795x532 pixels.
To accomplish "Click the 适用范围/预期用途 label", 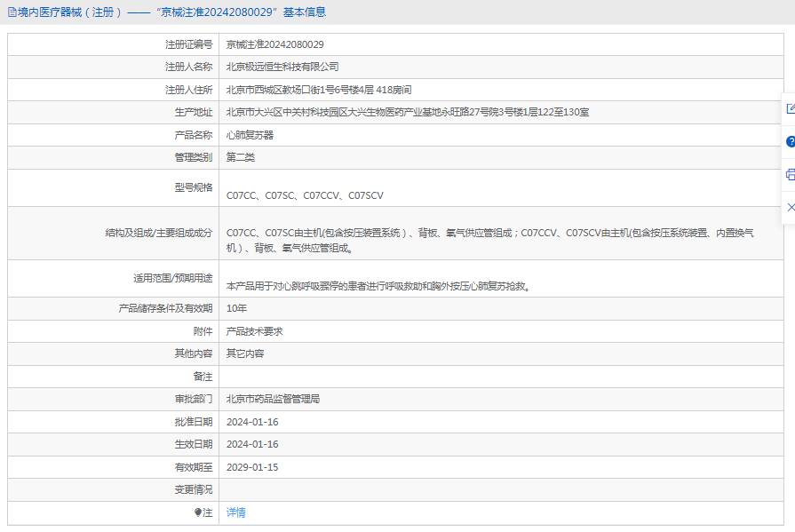I will pos(173,278).
